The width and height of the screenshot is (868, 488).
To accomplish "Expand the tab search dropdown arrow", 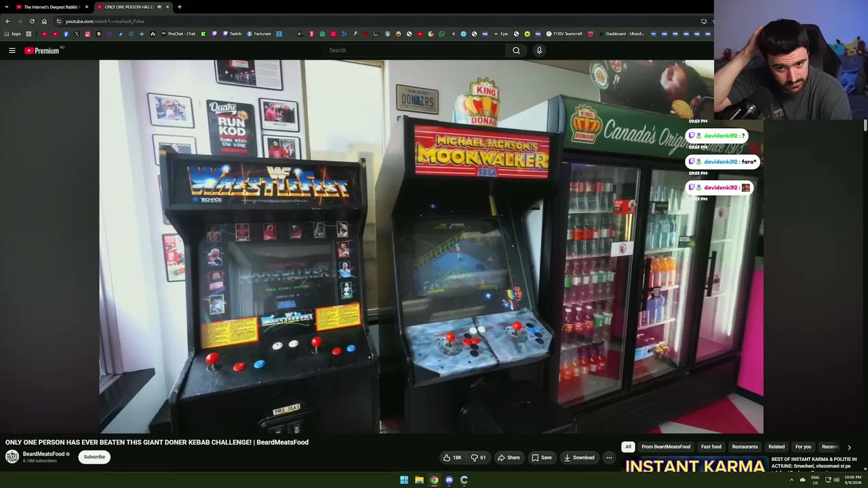I will pyautogui.click(x=6, y=7).
